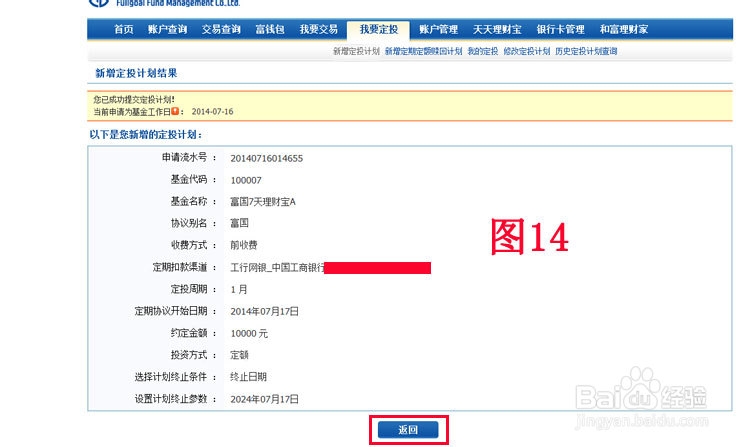The width and height of the screenshot is (750, 447).
Task: Click the 新增定投计划 submenu link
Action: tap(356, 51)
